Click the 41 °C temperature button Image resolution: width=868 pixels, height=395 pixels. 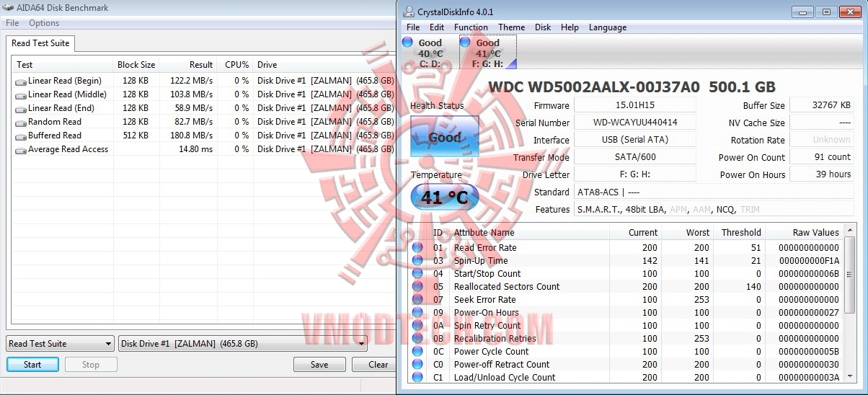click(x=444, y=197)
